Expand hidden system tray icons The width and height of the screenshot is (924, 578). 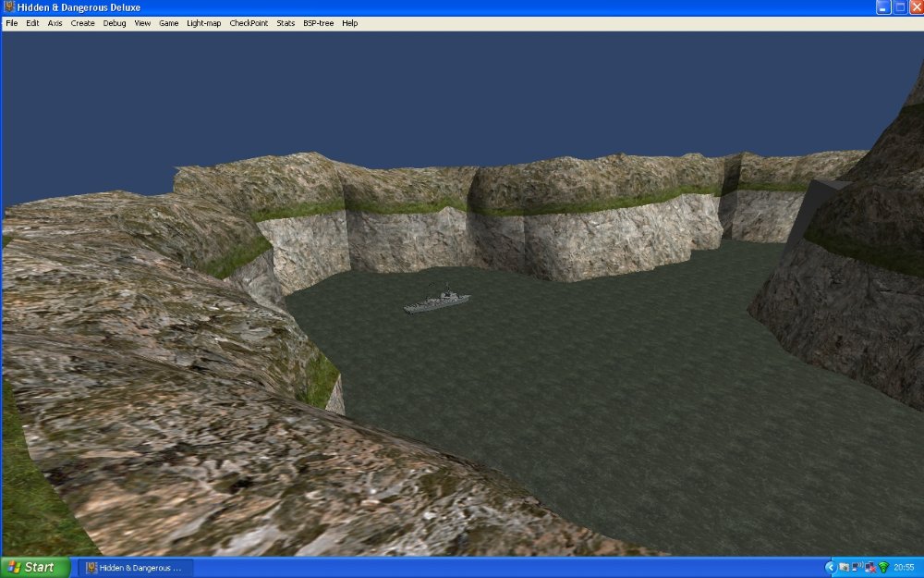click(831, 568)
